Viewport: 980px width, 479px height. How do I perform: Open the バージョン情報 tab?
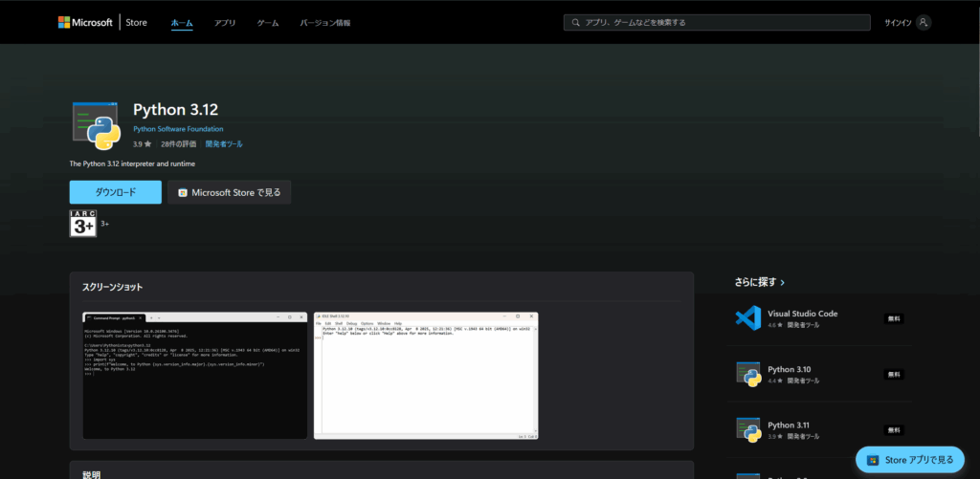tap(325, 23)
